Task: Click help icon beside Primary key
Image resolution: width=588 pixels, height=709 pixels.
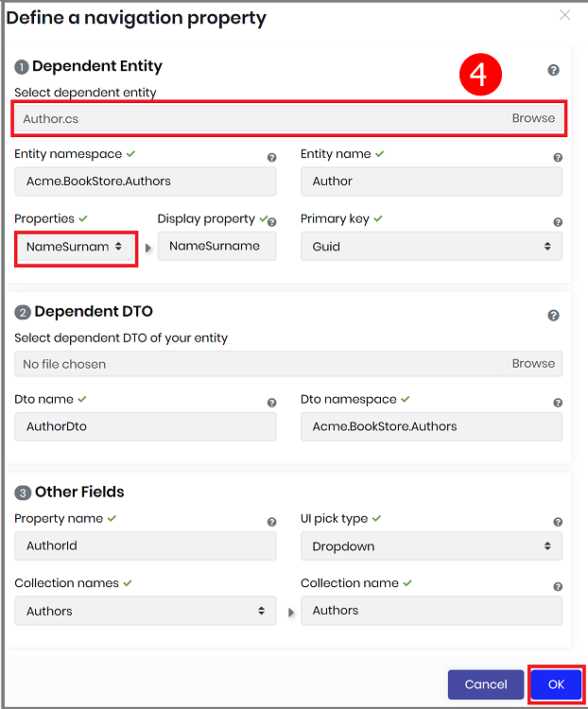Action: [558, 223]
